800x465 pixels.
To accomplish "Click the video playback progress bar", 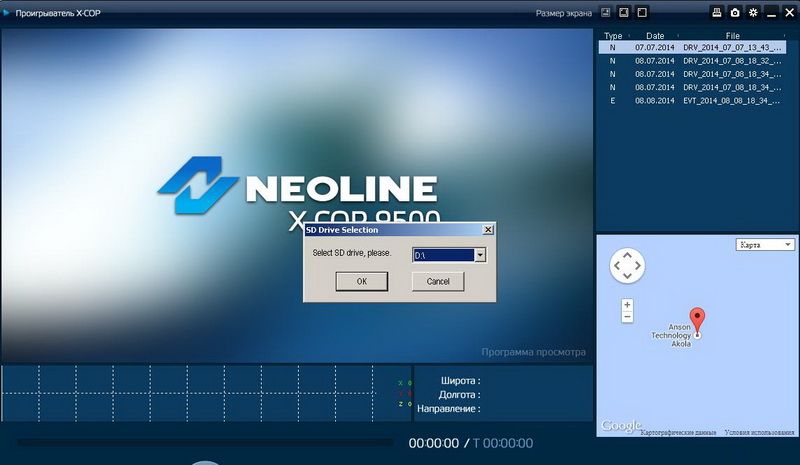I will click(x=205, y=442).
